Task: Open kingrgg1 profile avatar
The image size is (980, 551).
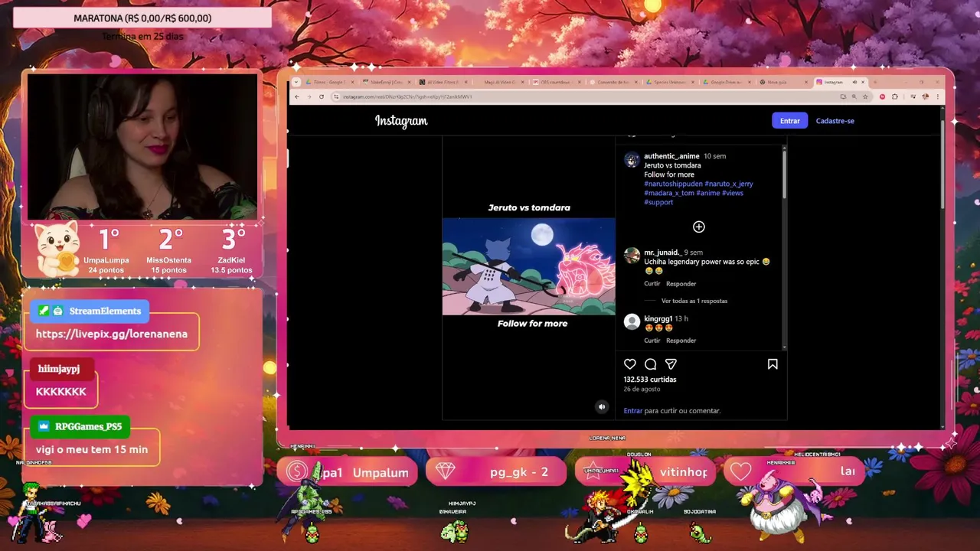Action: pos(632,321)
